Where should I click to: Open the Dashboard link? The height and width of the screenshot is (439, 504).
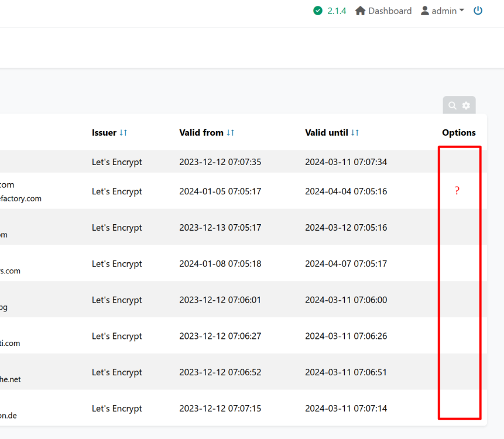[390, 11]
